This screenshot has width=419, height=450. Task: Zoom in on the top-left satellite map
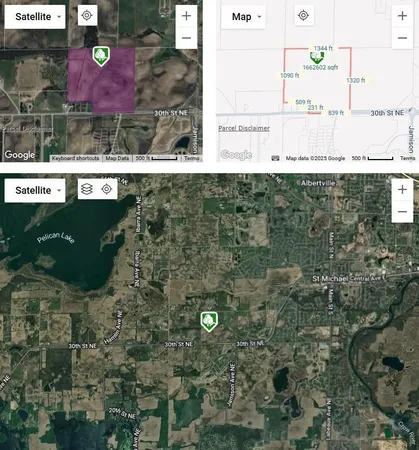pyautogui.click(x=186, y=16)
